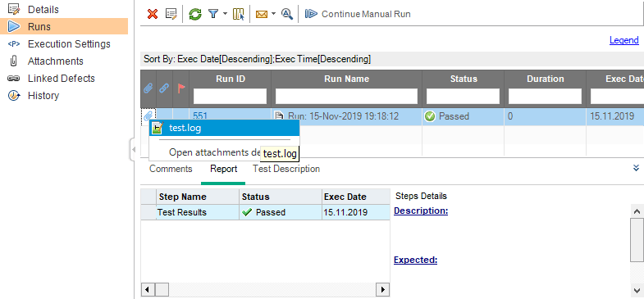Click Continue Manual Run

click(x=358, y=15)
